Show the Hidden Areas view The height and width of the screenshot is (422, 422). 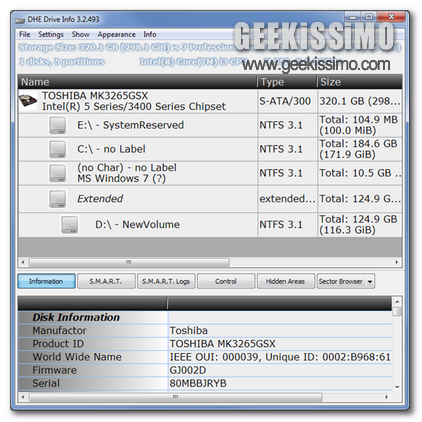(286, 281)
